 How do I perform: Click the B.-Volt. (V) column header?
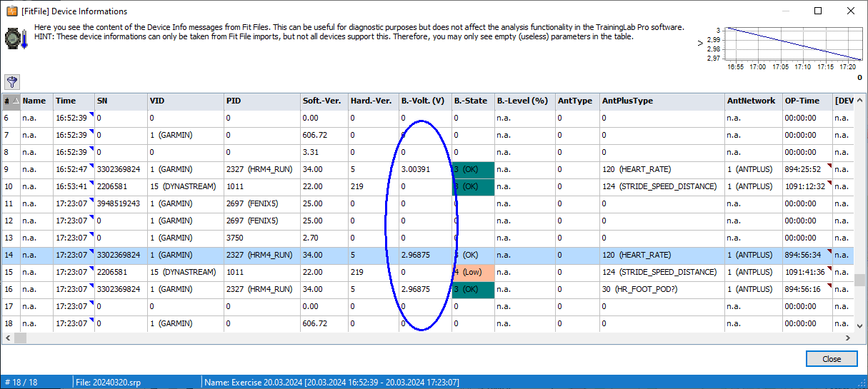point(425,101)
